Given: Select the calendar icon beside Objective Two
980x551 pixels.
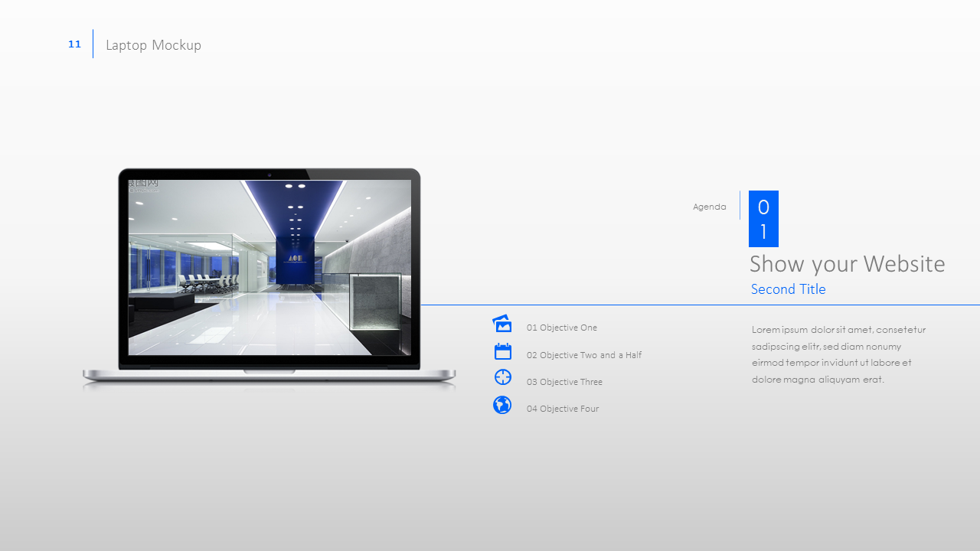Looking at the screenshot, I should 502,351.
